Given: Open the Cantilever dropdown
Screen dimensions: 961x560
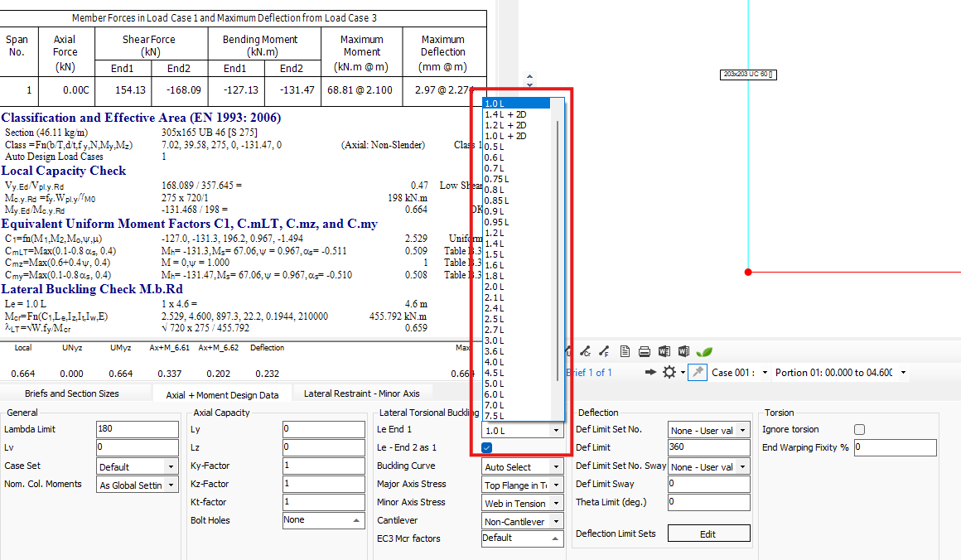Looking at the screenshot, I should 523,522.
